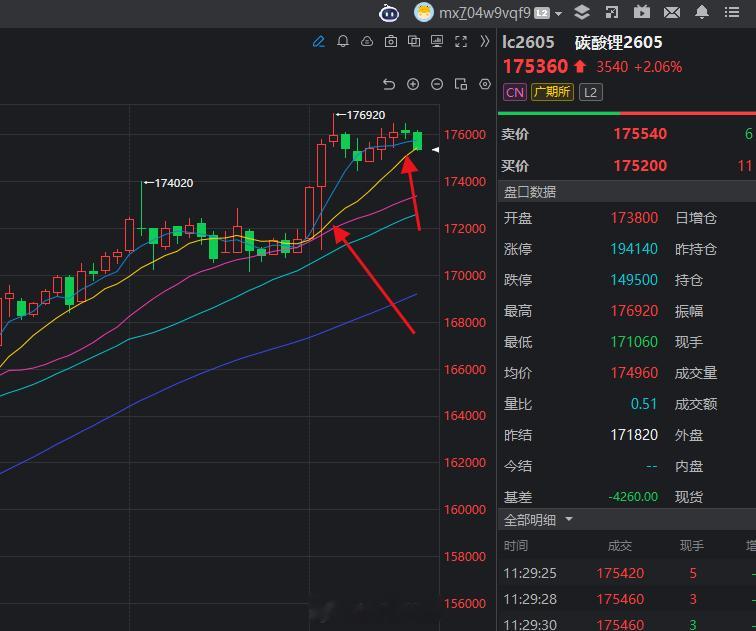Click the chart layout window icon

click(461, 84)
